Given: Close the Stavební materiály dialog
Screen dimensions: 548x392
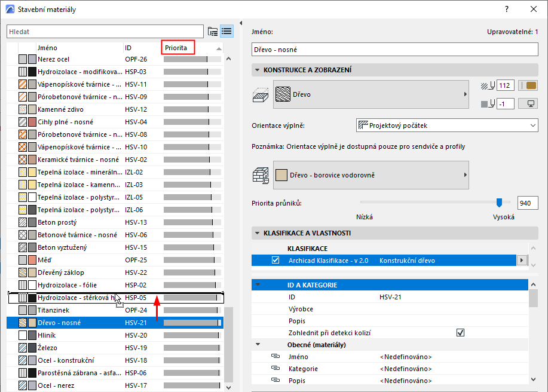Looking at the screenshot, I should pos(533,9).
